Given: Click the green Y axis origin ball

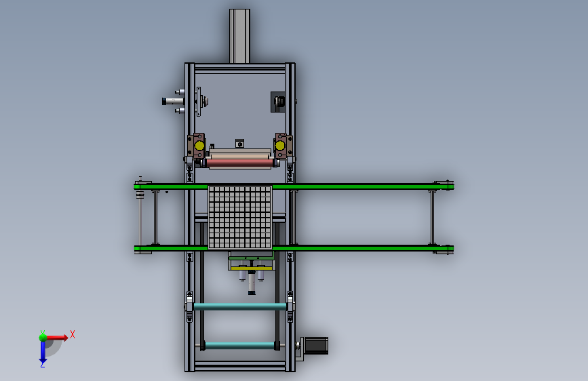Looking at the screenshot, I should (x=43, y=338).
